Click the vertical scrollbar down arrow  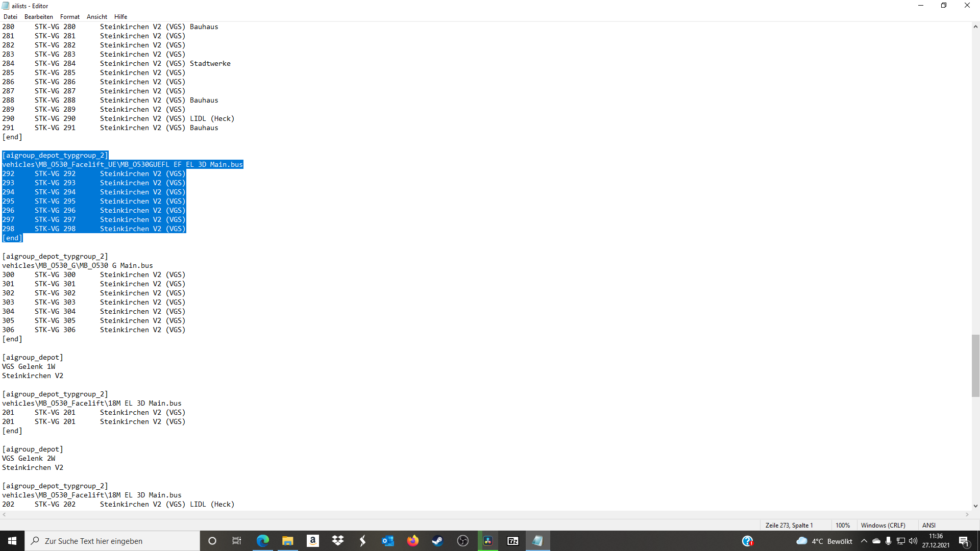coord(975,506)
